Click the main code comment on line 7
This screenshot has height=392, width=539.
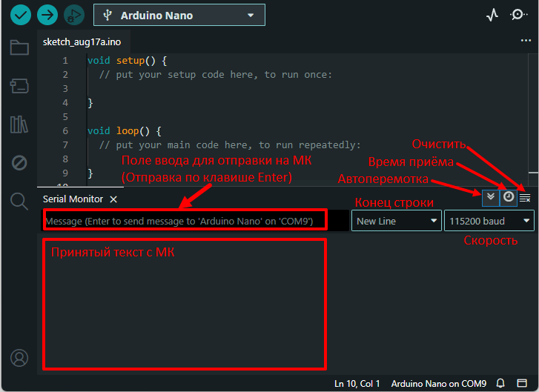[230, 145]
